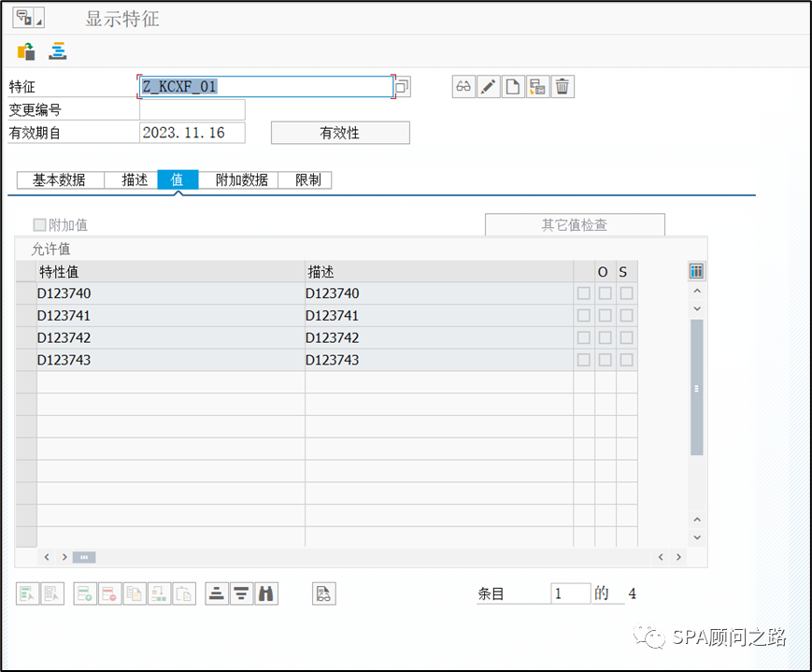Screen dimensions: 812x672
Task: Click the upper scroll-up chevron of table
Action: tap(697, 292)
